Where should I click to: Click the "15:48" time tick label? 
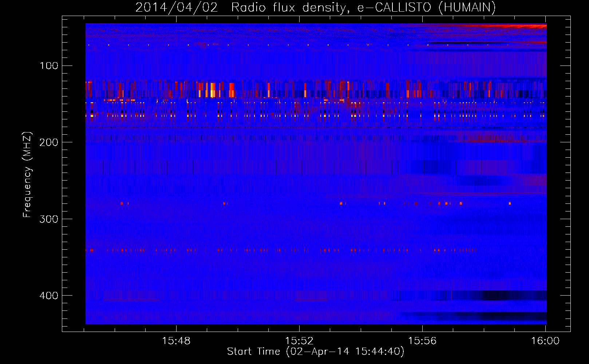(x=176, y=341)
